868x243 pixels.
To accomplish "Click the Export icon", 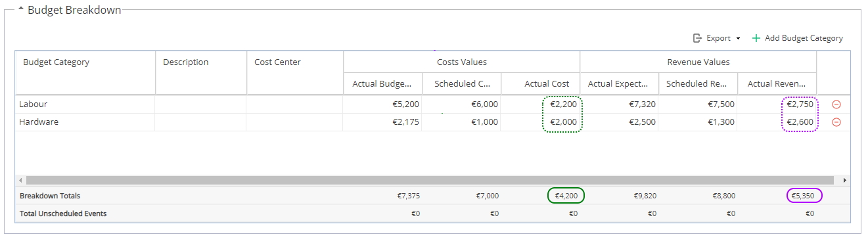I will coord(698,38).
